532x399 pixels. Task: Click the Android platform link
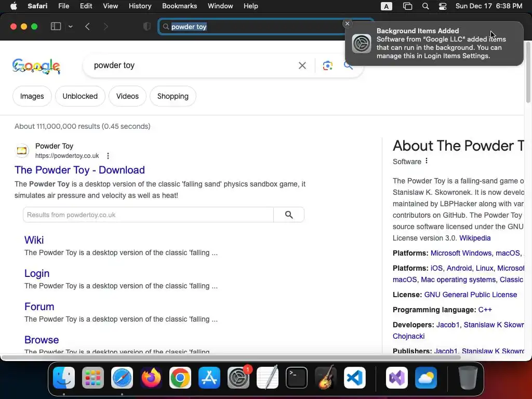(x=459, y=268)
